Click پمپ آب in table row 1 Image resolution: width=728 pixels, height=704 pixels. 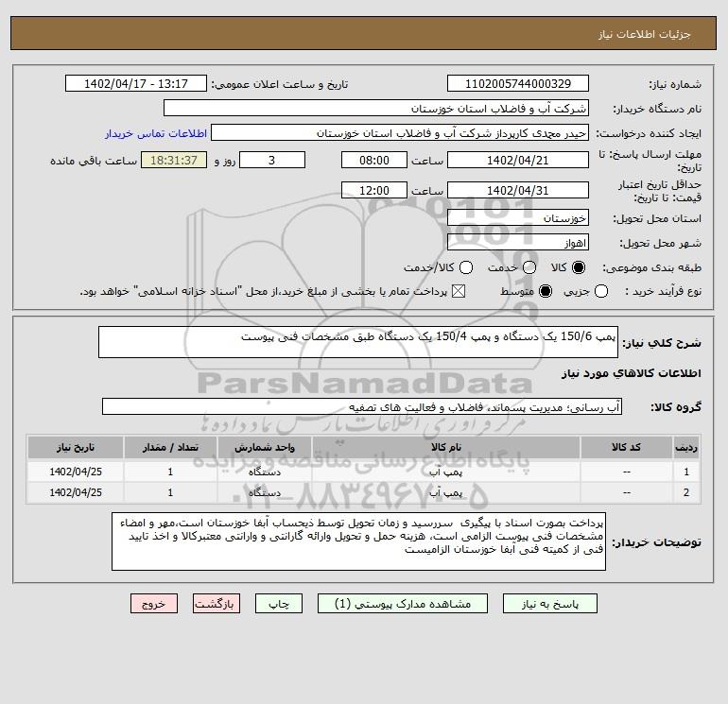tap(445, 472)
